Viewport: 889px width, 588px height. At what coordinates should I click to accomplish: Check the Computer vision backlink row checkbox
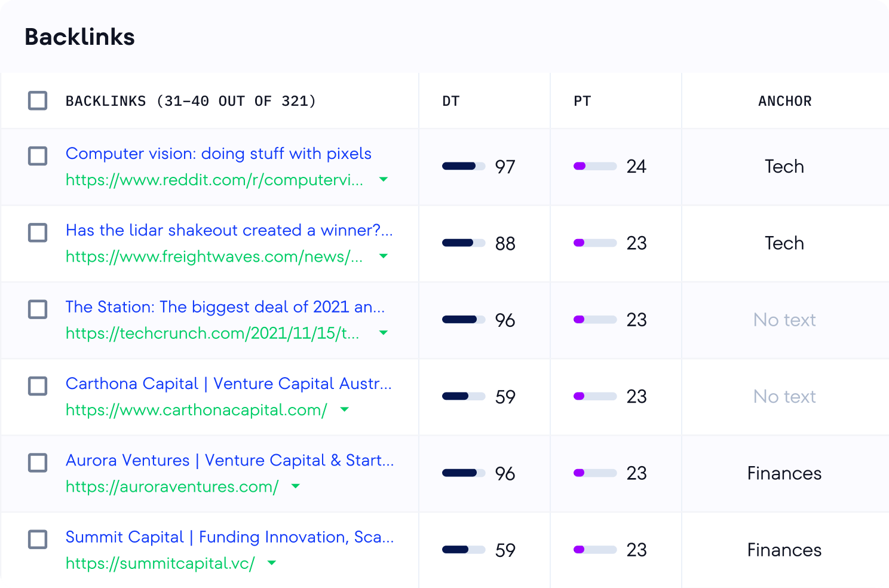coord(38,156)
